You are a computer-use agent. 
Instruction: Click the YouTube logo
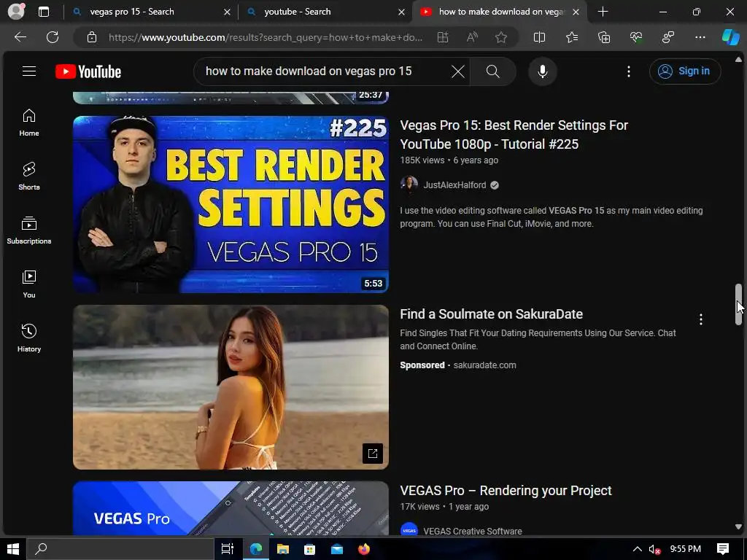pos(88,71)
